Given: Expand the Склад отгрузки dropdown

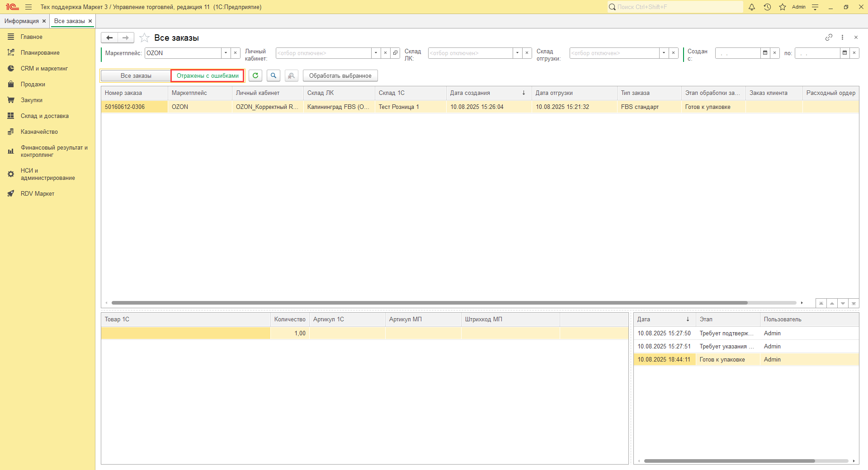Looking at the screenshot, I should [664, 53].
